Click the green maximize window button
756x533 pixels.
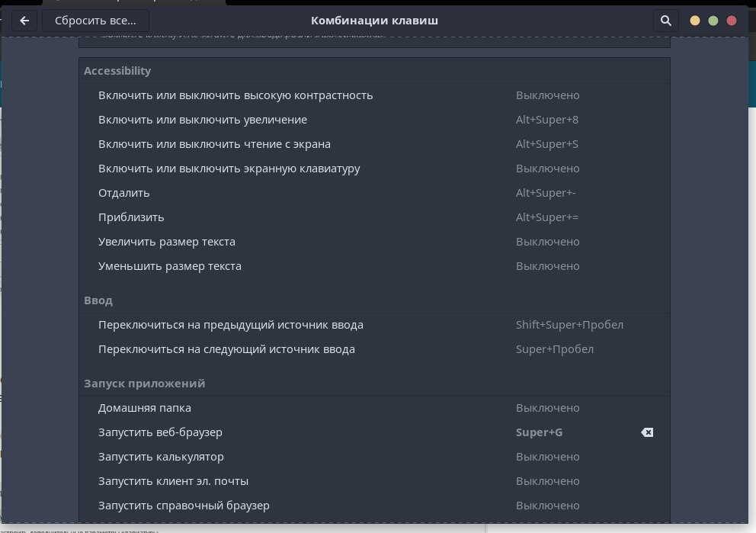coord(713,21)
